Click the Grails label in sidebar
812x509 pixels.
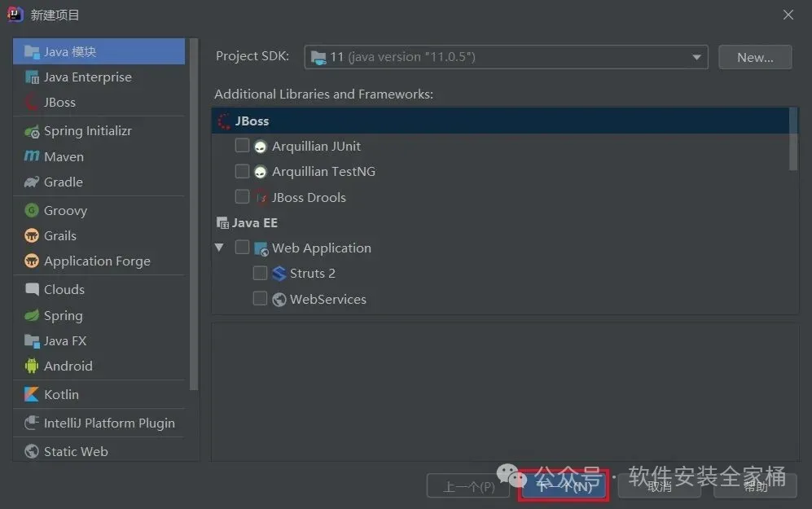60,236
